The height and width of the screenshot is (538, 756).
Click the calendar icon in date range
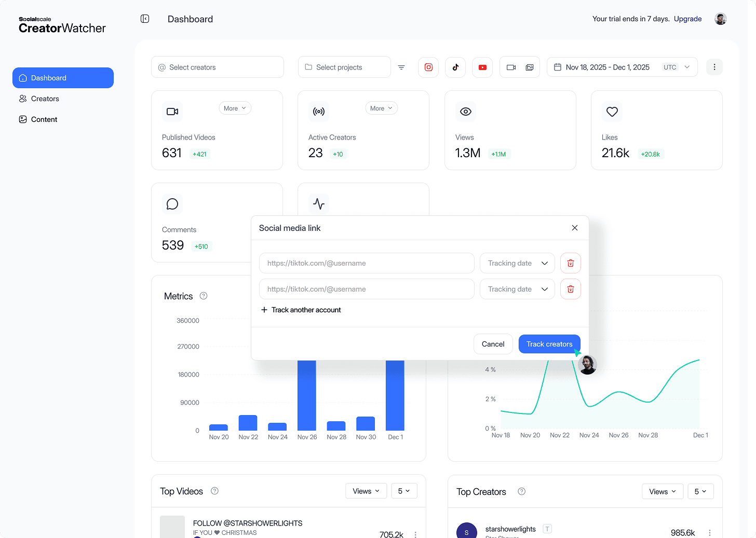point(558,67)
